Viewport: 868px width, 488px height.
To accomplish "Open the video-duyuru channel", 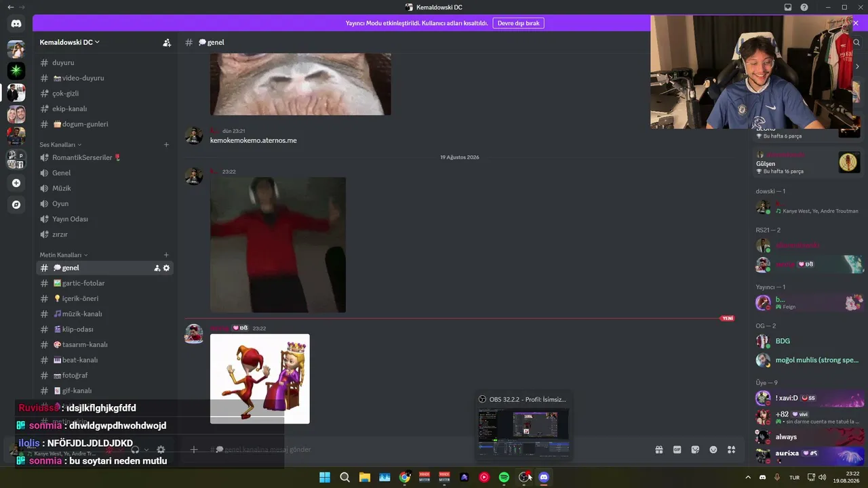I will [x=105, y=78].
